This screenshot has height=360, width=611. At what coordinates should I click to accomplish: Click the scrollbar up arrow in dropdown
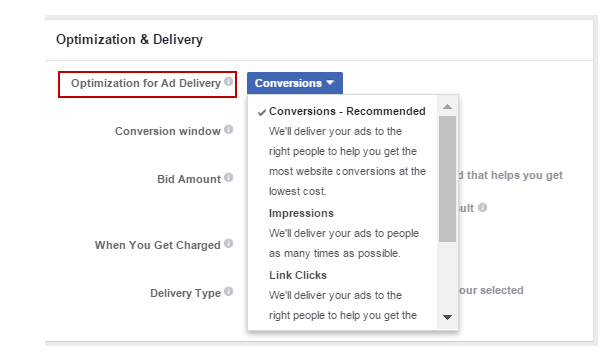click(x=447, y=106)
